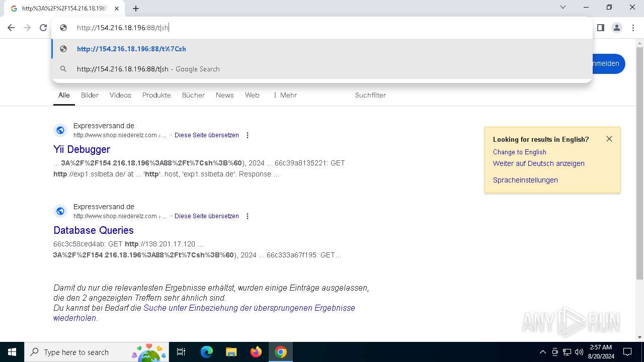Open Task View in the taskbar
The height and width of the screenshot is (362, 644).
point(181,352)
